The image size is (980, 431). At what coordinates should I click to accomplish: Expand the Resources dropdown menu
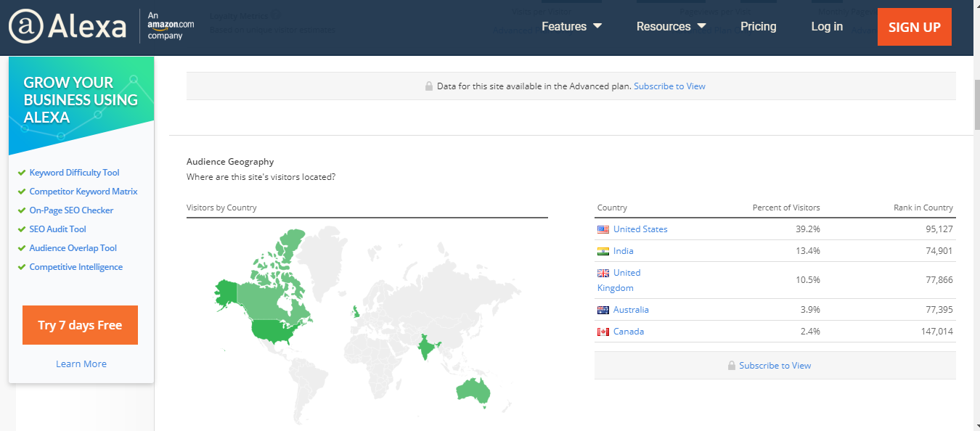[x=671, y=27]
